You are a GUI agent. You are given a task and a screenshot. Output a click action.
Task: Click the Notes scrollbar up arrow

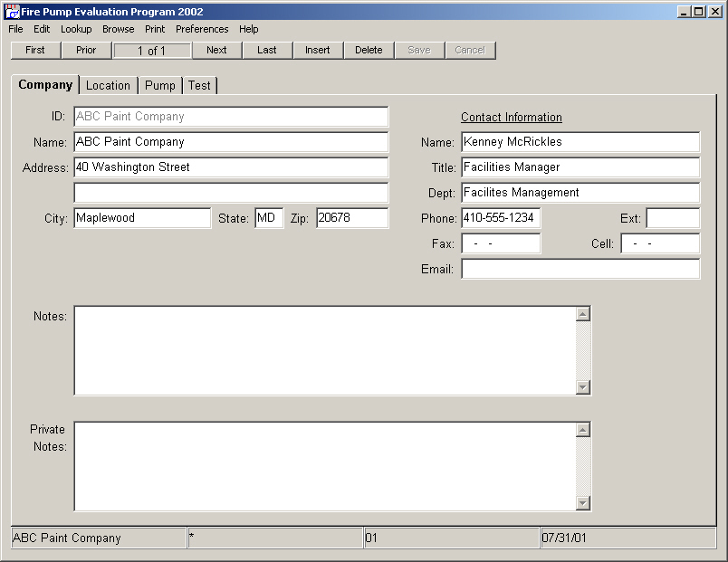583,314
